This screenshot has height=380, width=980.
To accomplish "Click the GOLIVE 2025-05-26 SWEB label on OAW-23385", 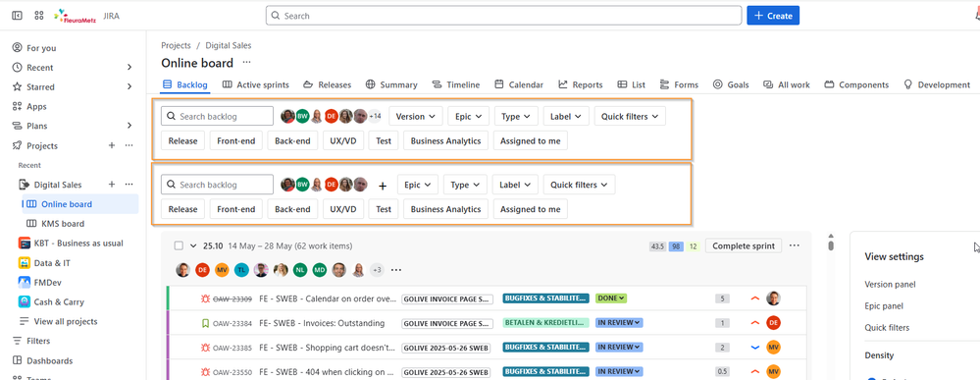I will [x=447, y=348].
